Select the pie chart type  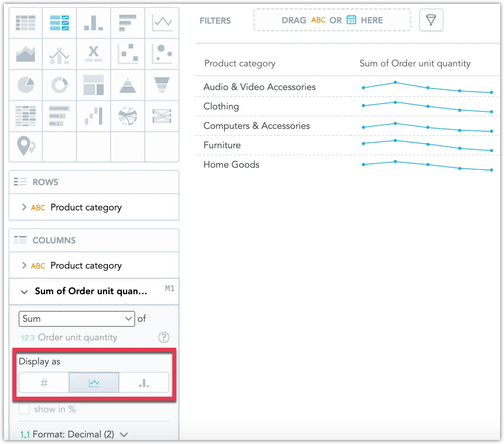coord(25,85)
